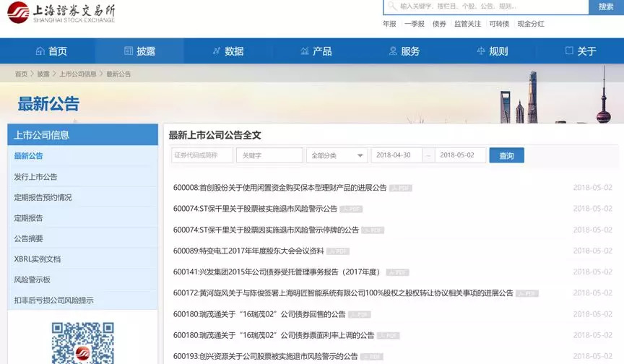Click the QR code image in sidebar
The height and width of the screenshot is (364, 624).
[x=83, y=343]
